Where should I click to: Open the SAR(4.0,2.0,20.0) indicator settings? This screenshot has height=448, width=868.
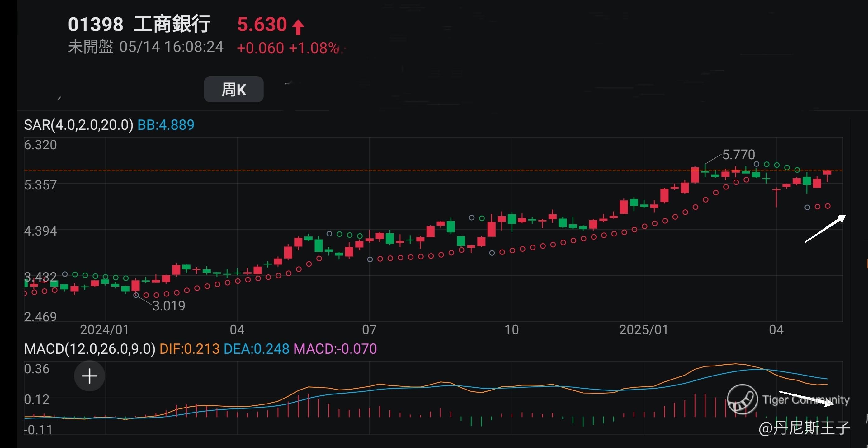click(x=79, y=125)
